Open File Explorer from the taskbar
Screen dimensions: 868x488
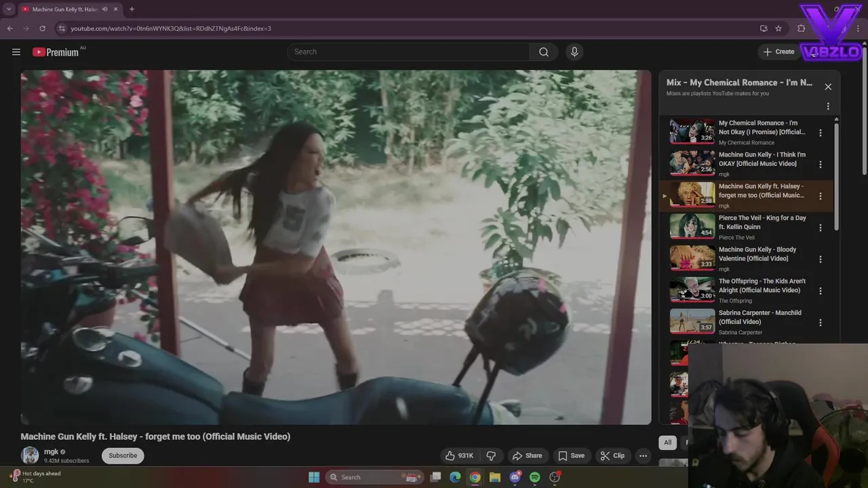[495, 477]
